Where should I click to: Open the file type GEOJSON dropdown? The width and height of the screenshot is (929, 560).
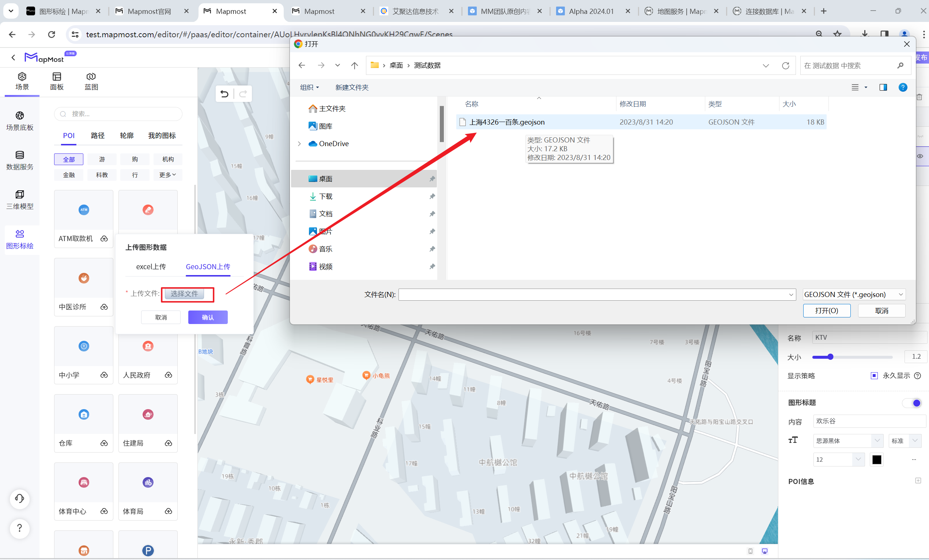point(854,294)
